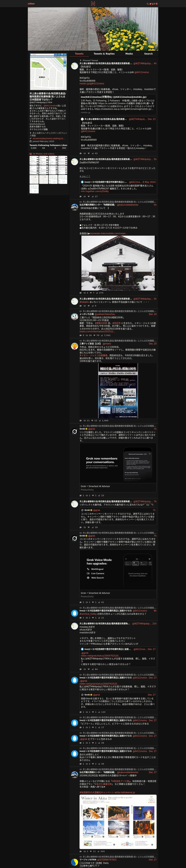Click views icon showing 275
This screenshot has height=868, width=186.
97,293
